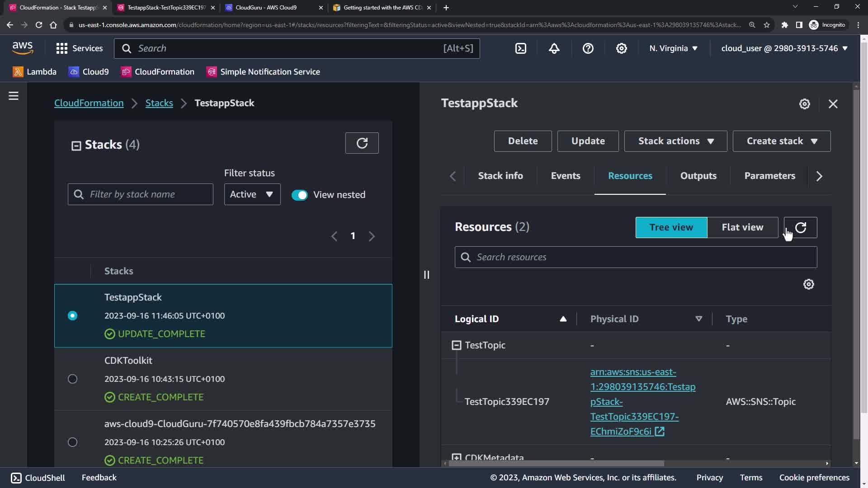Open the AWS support help icon
The image size is (868, 488).
coord(588,48)
